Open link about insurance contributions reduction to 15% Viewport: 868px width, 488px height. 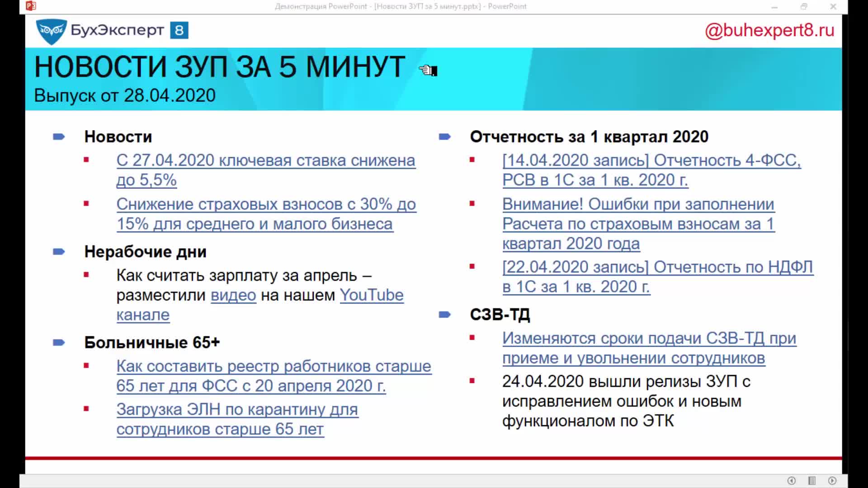(266, 205)
